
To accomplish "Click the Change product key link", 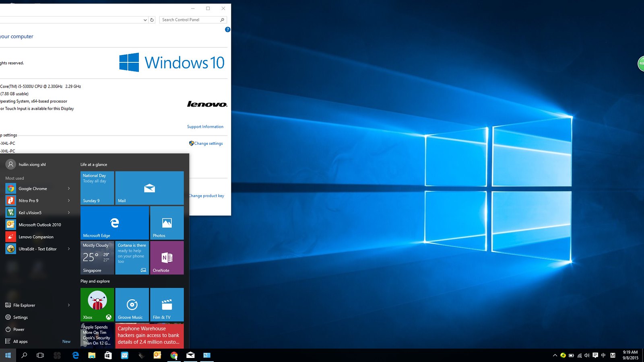I will (206, 196).
